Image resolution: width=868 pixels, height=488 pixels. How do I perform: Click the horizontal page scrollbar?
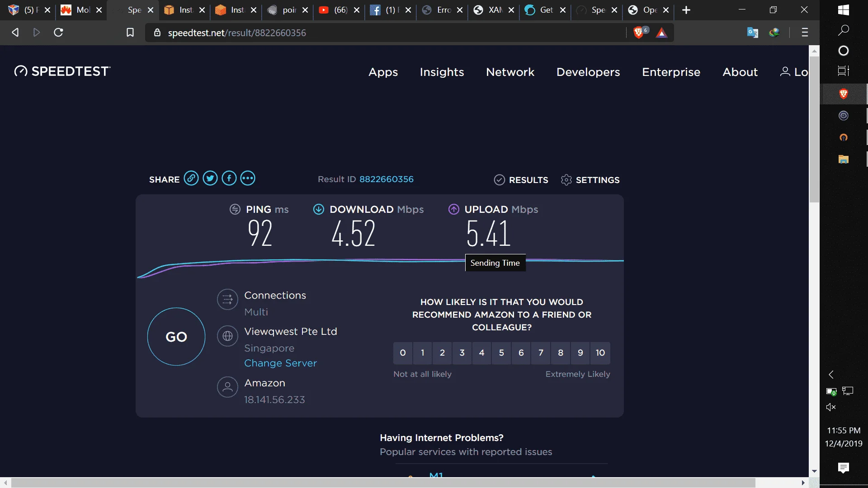coord(383,483)
